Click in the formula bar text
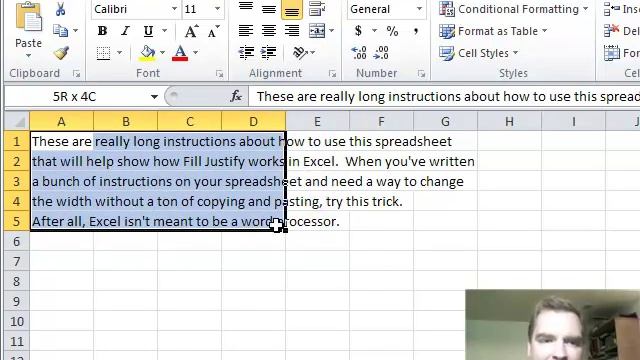 point(447,97)
